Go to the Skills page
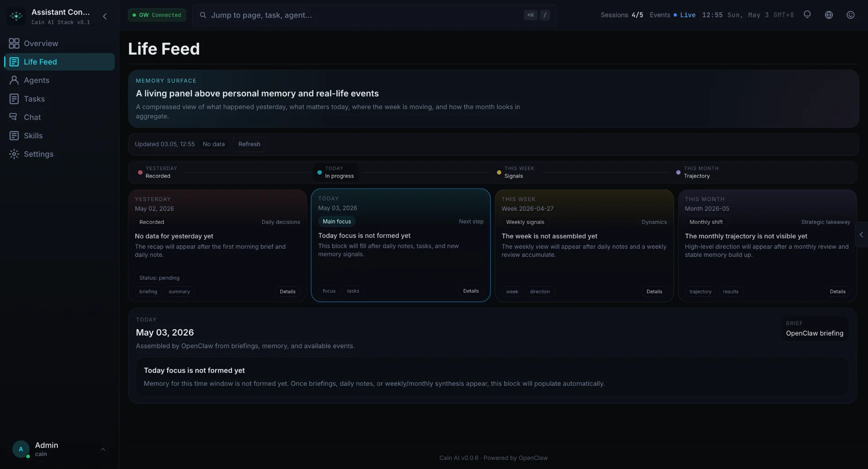The width and height of the screenshot is (868, 469). pyautogui.click(x=59, y=136)
